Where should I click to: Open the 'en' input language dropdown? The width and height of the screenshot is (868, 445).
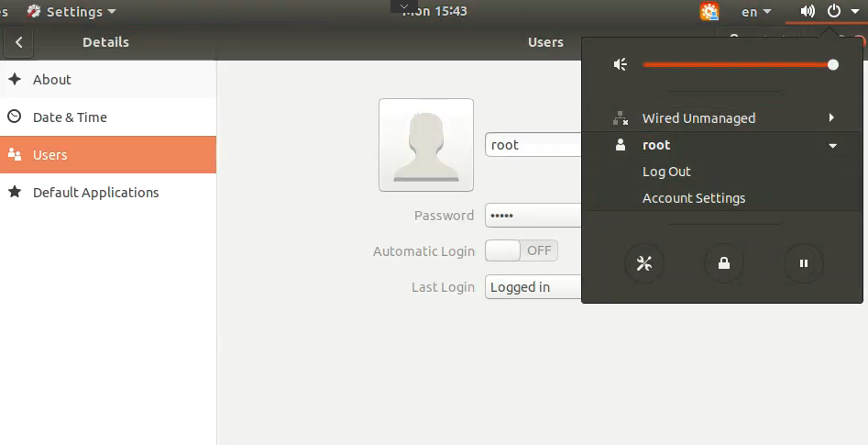(756, 12)
